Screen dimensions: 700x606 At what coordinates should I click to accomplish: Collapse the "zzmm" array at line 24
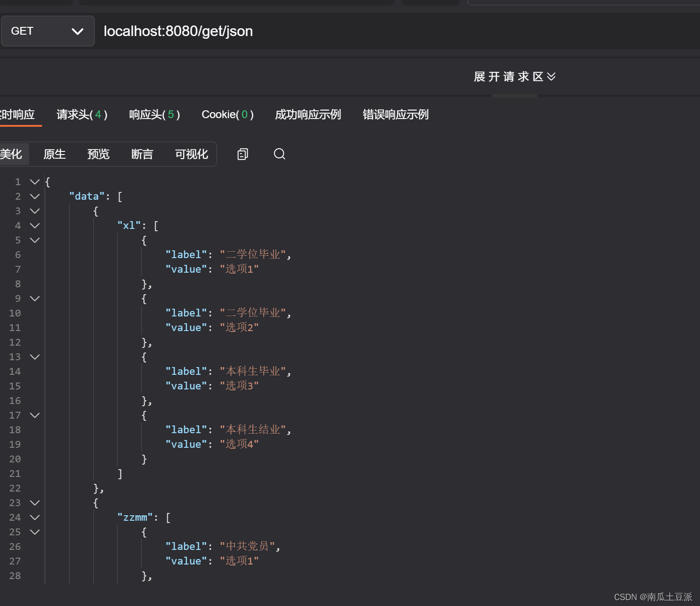[x=35, y=518]
